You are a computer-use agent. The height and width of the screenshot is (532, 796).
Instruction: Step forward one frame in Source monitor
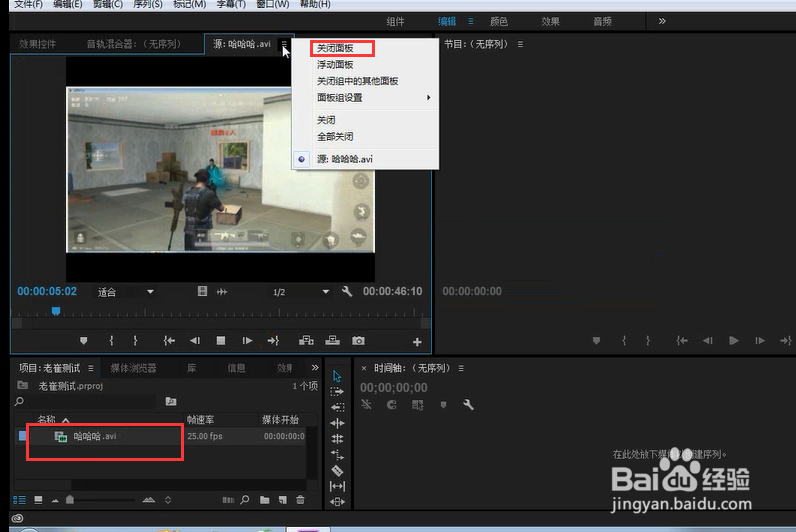click(x=247, y=341)
